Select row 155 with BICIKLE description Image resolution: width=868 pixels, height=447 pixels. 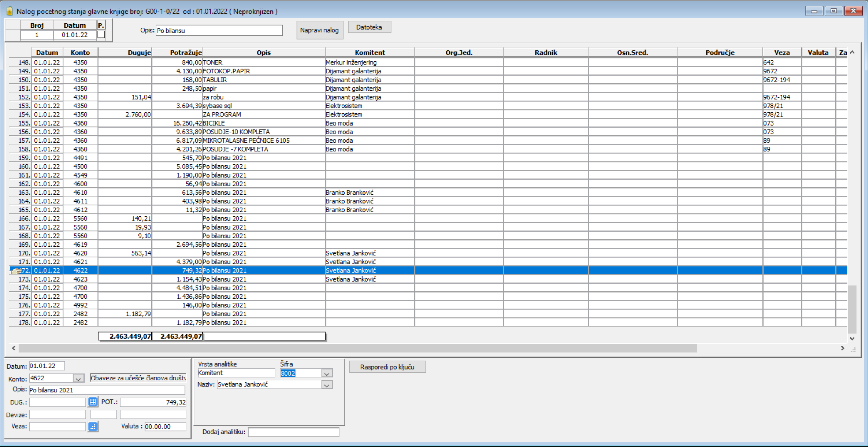(x=213, y=123)
